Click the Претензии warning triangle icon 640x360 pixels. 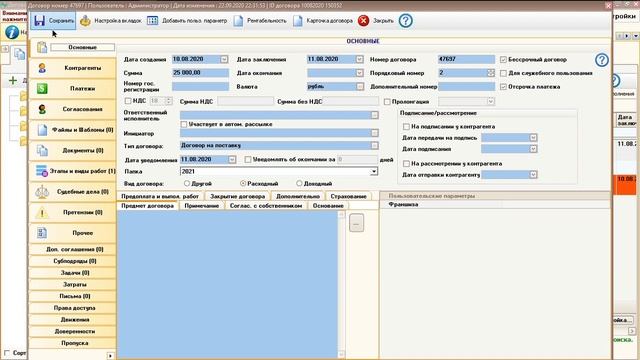(x=42, y=212)
